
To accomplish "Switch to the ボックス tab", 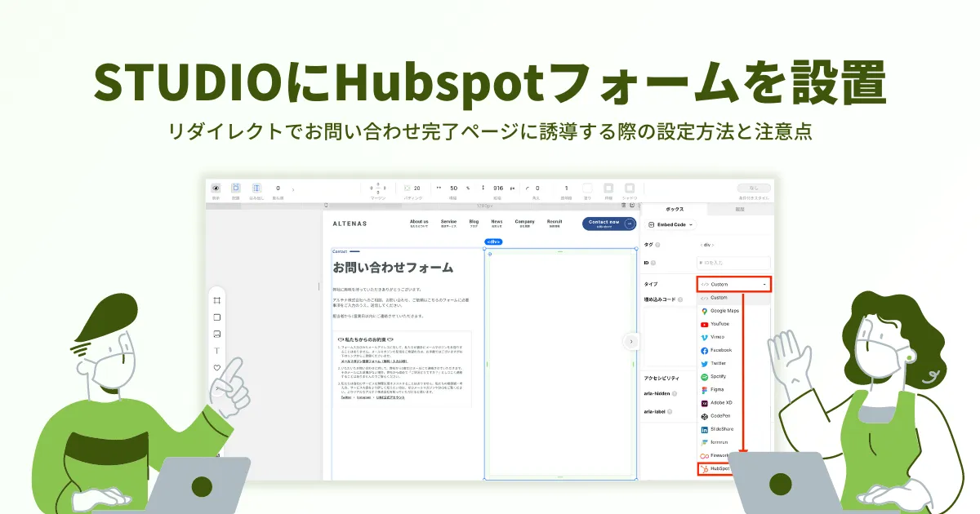I will pyautogui.click(x=675, y=210).
